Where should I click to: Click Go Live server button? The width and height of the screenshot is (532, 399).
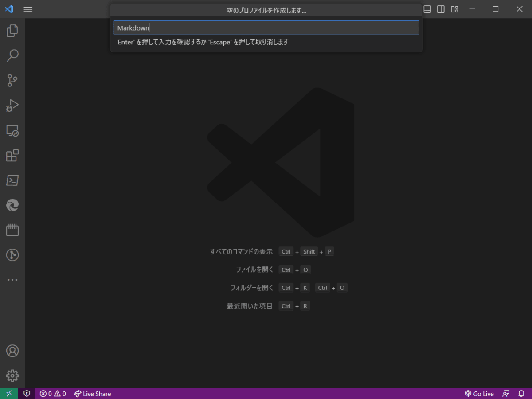479,394
